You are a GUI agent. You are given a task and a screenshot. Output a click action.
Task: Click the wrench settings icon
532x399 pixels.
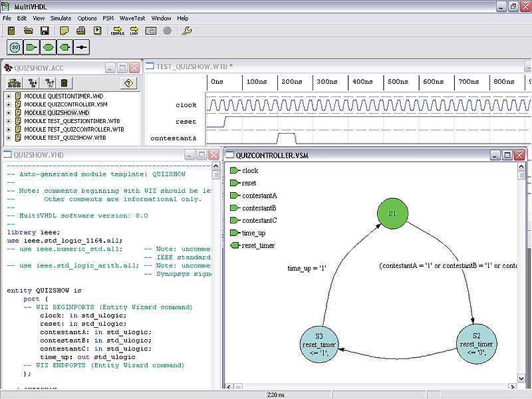(187, 31)
